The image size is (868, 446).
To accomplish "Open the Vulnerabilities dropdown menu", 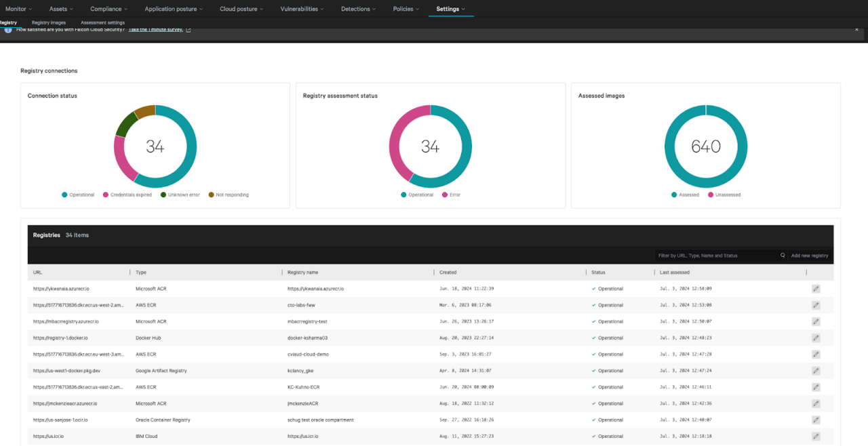I will pyautogui.click(x=302, y=9).
